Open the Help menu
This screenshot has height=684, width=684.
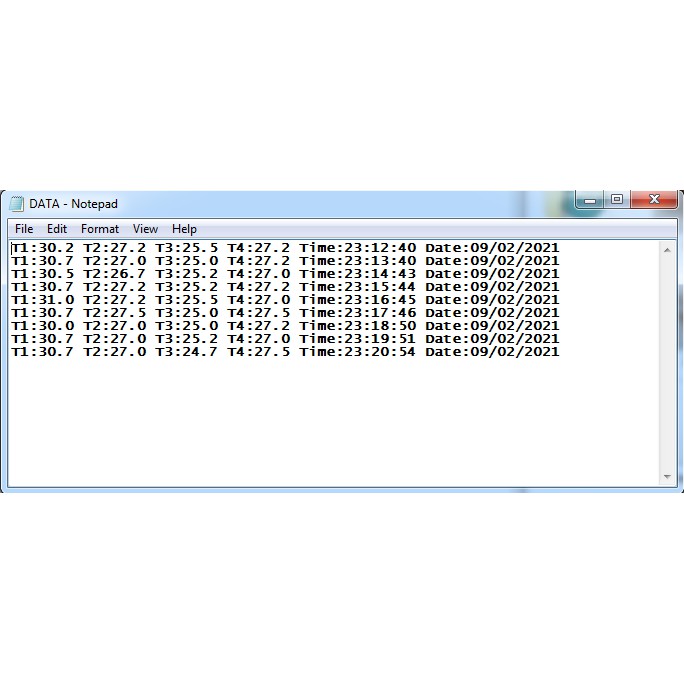[x=184, y=229]
